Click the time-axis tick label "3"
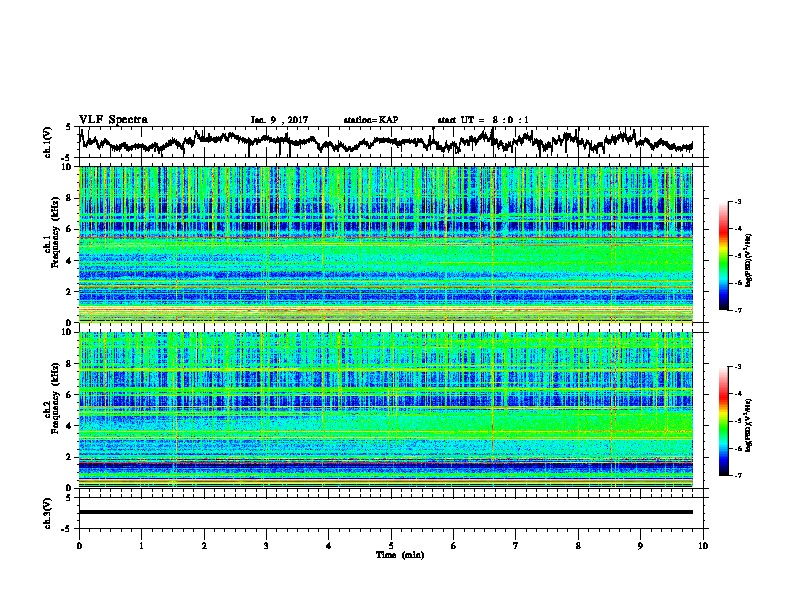The height and width of the screenshot is (612, 792). pos(266,546)
